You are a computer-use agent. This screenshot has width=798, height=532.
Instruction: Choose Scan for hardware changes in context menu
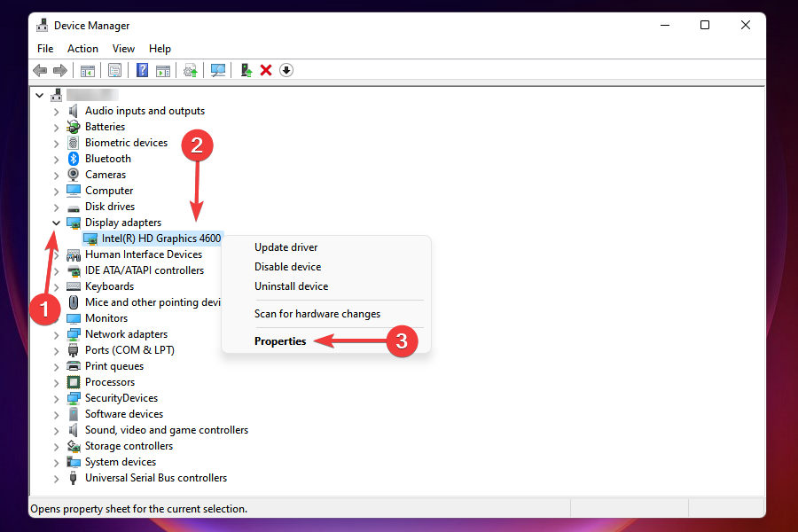(x=326, y=314)
